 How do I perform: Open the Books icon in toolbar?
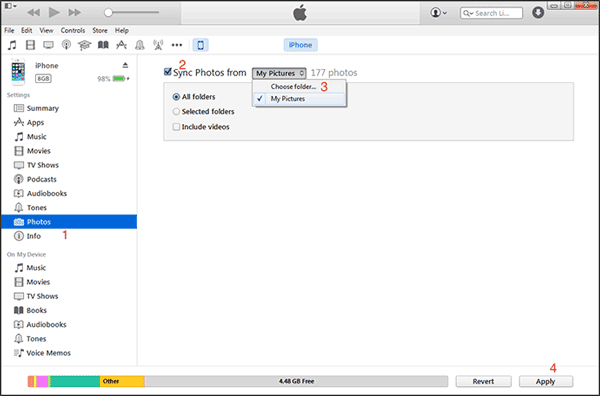pos(103,45)
